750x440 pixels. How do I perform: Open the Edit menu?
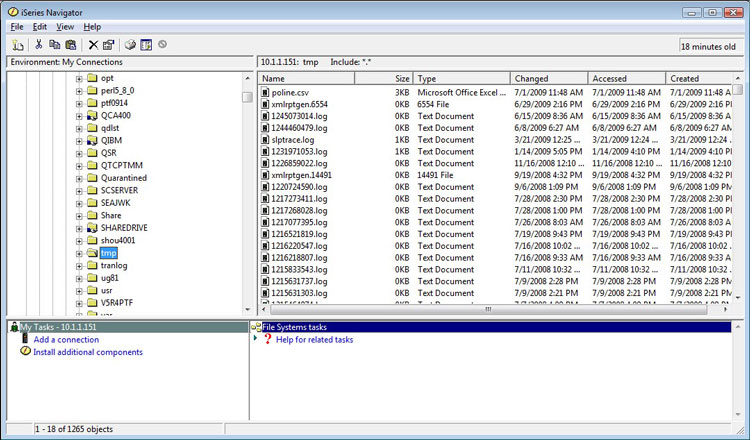40,27
